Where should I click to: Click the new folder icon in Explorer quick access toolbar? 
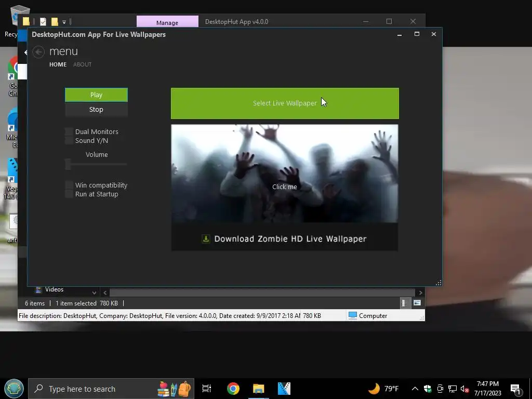(x=55, y=22)
